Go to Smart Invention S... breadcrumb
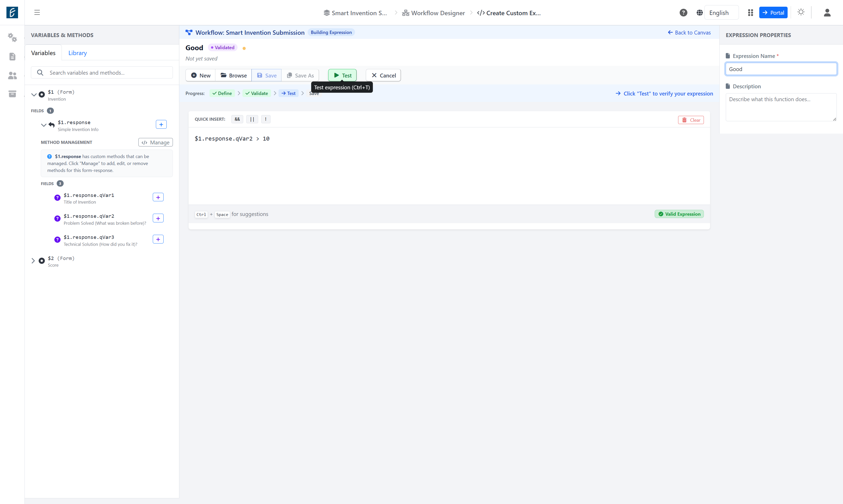The height and width of the screenshot is (504, 843). (x=355, y=13)
